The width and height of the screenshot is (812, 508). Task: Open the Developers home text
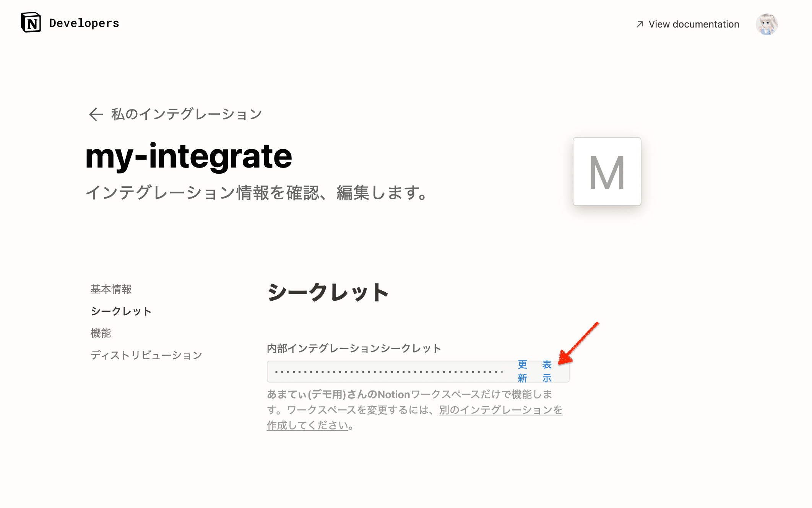click(x=84, y=23)
